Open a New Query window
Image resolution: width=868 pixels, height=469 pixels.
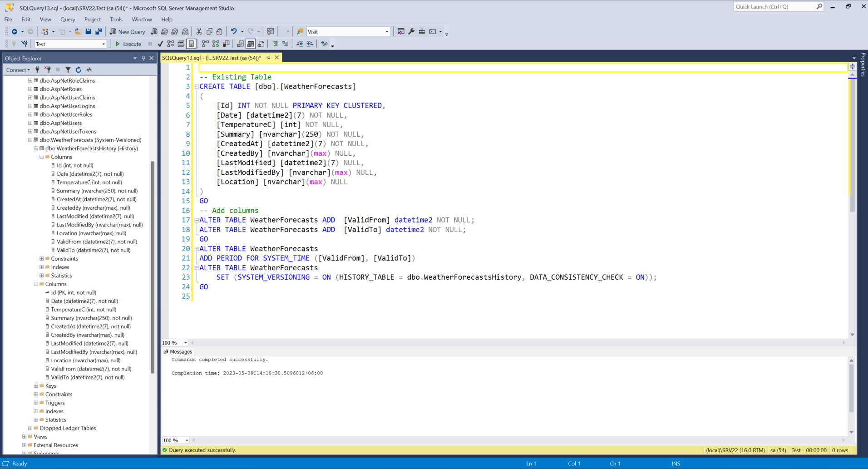click(127, 31)
